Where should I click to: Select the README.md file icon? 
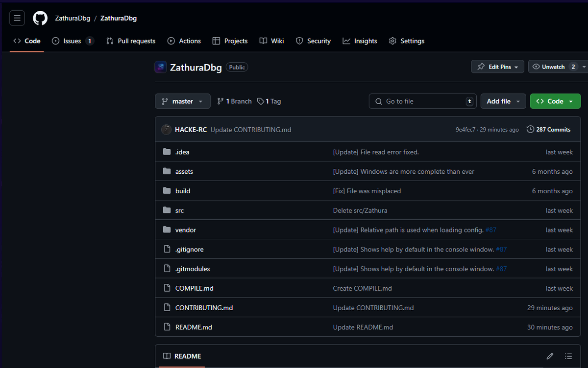click(x=167, y=327)
